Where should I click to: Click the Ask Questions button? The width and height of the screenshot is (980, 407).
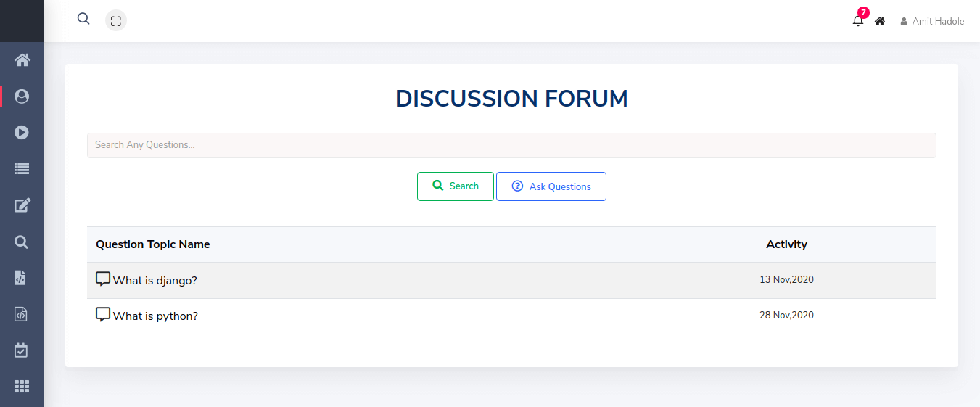(551, 186)
